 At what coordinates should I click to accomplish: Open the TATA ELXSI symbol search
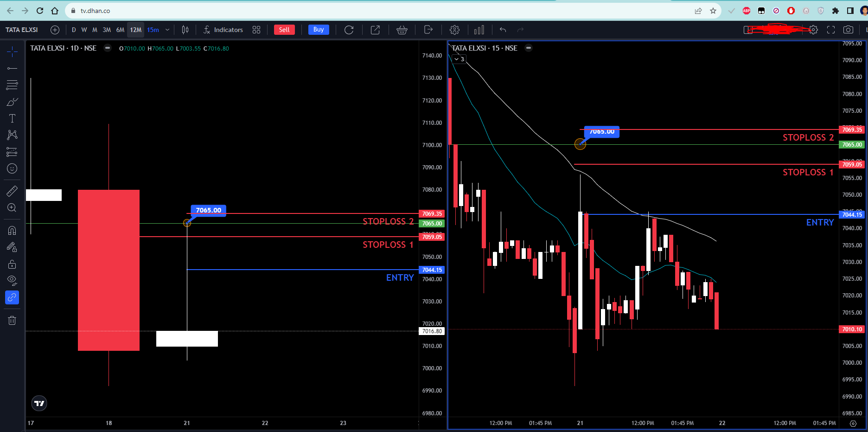[x=22, y=30]
